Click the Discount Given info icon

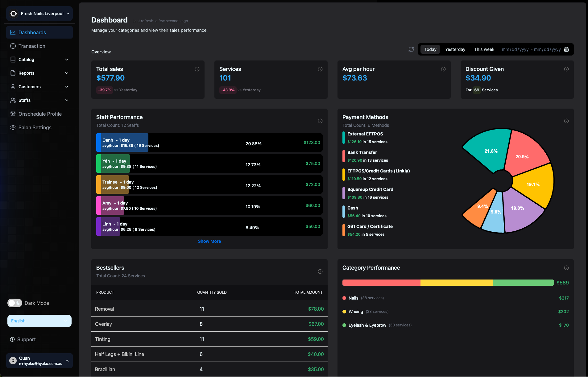pos(566,69)
